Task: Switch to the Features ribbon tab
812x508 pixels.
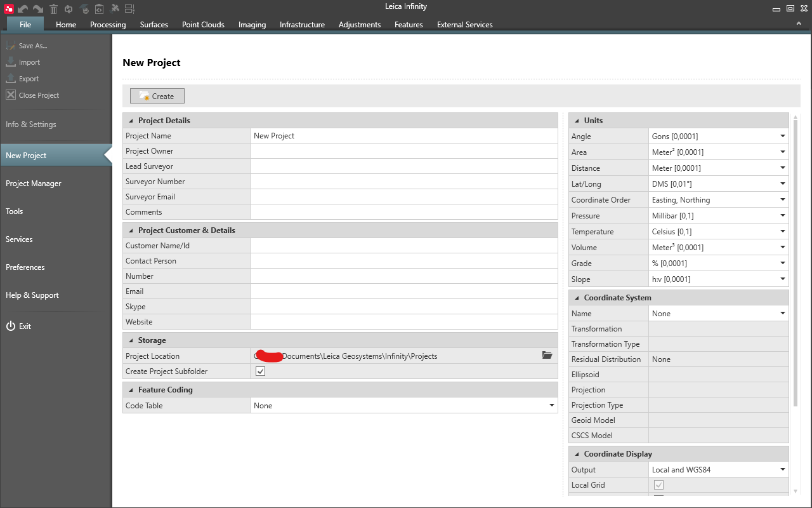Action: tap(409, 24)
